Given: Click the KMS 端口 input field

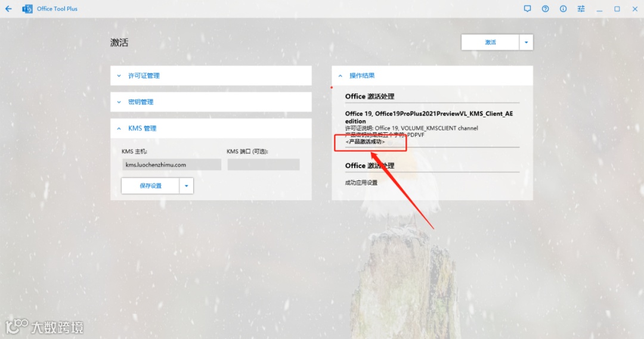Looking at the screenshot, I should (264, 164).
